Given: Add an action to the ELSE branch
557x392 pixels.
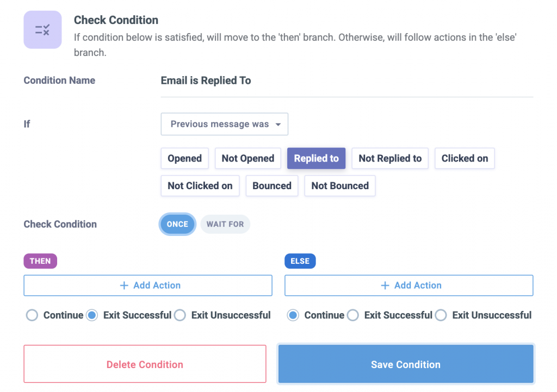Looking at the screenshot, I should [x=409, y=285].
